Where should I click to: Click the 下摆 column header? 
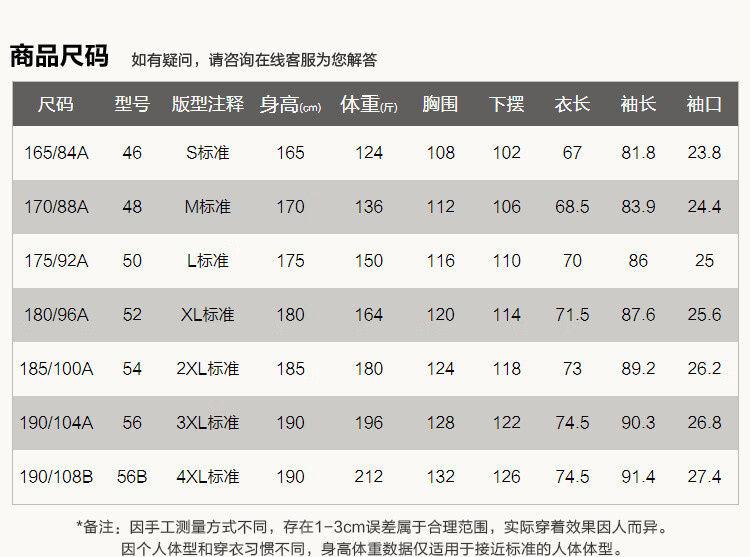point(506,104)
